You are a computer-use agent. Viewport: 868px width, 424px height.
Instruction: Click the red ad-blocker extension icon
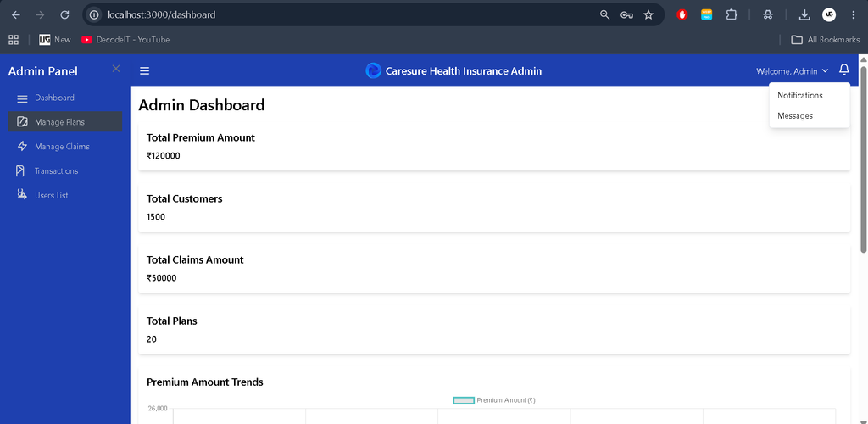tap(682, 15)
